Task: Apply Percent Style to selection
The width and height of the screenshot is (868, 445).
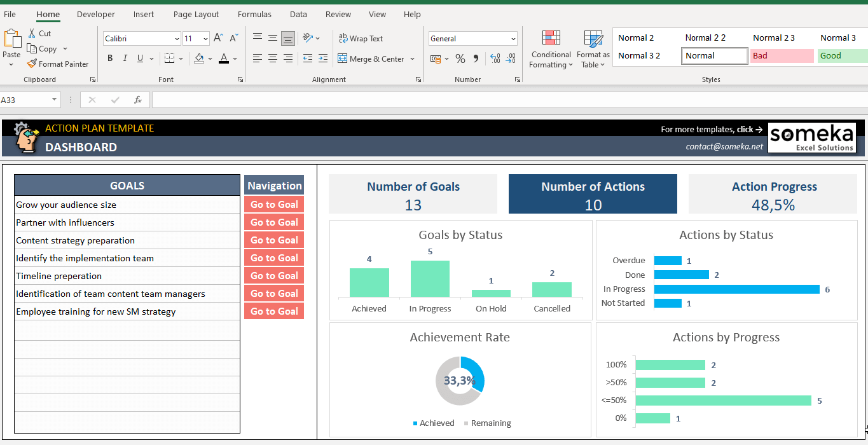Action: click(x=460, y=58)
